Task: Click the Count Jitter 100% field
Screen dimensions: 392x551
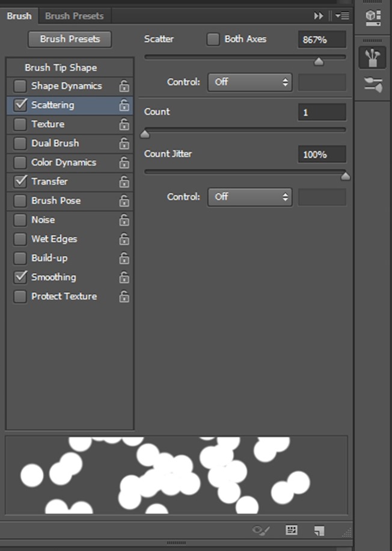Action: 322,154
